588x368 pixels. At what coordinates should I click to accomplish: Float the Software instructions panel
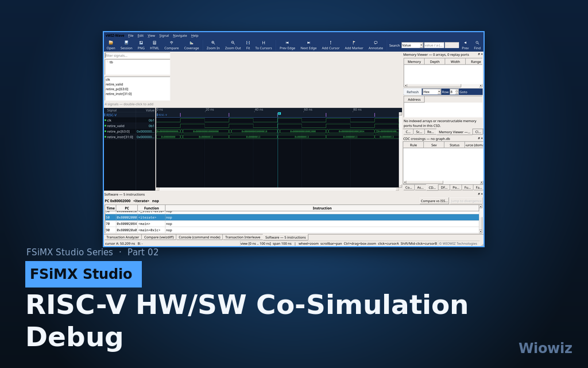(478, 194)
